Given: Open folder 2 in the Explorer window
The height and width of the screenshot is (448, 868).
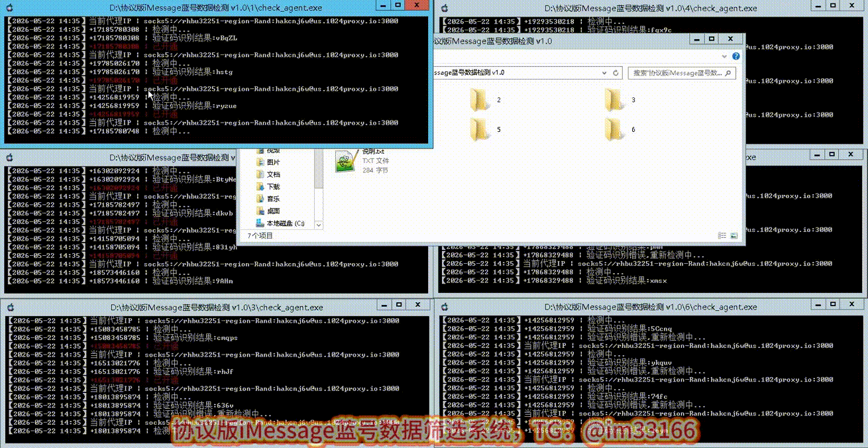Looking at the screenshot, I should click(480, 99).
